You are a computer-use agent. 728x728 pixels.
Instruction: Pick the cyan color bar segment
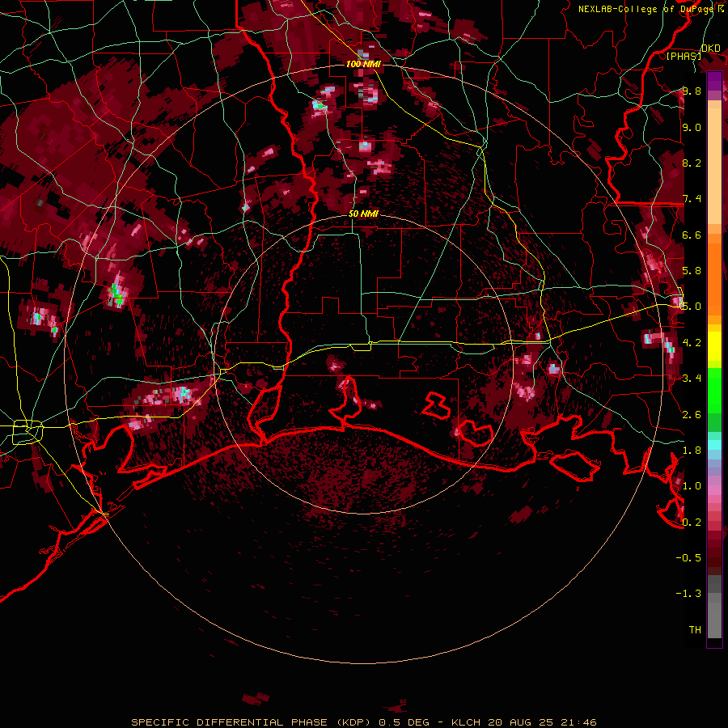pos(714,445)
